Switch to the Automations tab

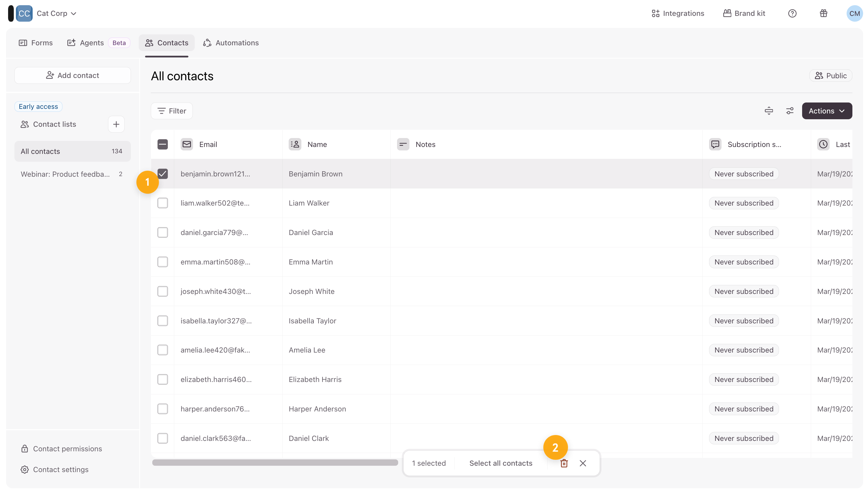pyautogui.click(x=231, y=43)
